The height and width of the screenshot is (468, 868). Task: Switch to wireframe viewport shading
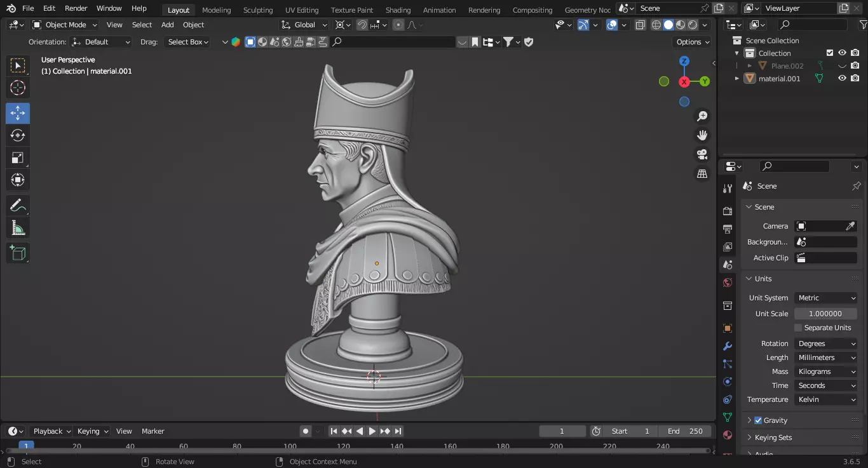[x=656, y=25]
